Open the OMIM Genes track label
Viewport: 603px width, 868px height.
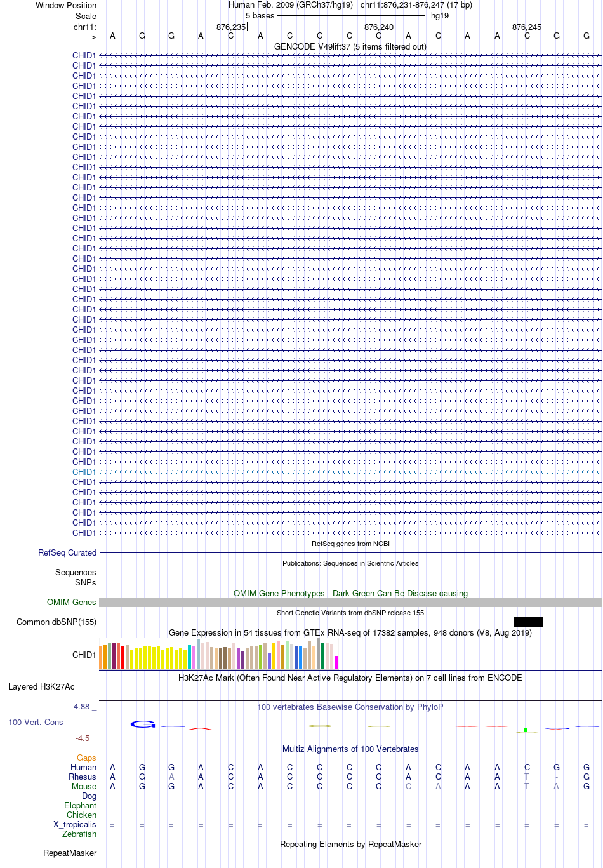pos(72,602)
